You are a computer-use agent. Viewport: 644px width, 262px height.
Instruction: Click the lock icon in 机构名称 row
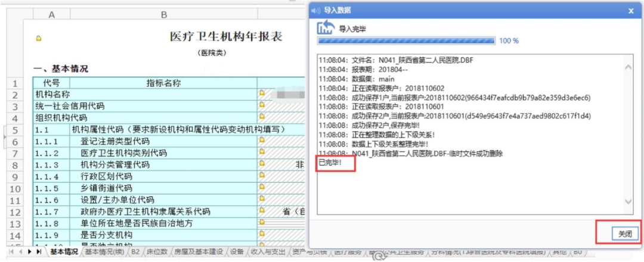click(x=261, y=94)
